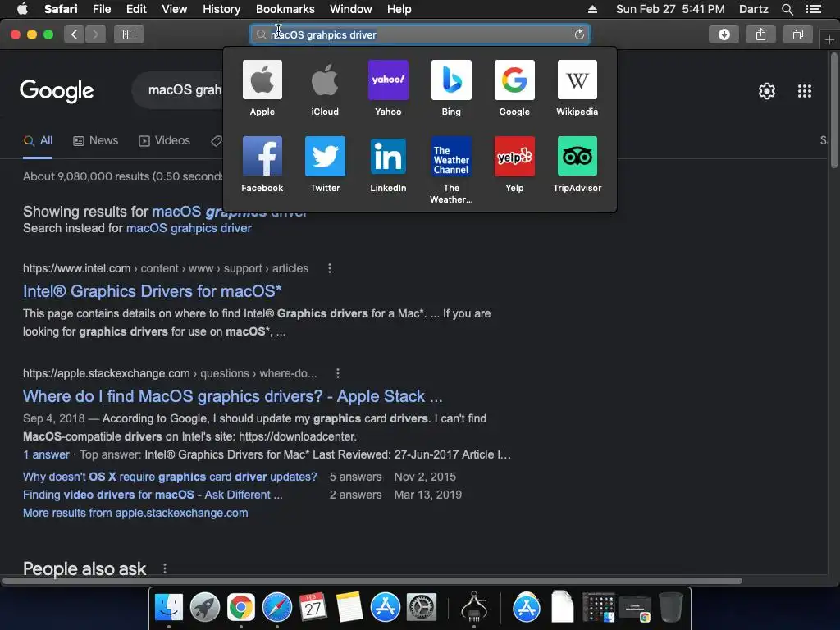Open the Share button in Safari toolbar

[760, 34]
